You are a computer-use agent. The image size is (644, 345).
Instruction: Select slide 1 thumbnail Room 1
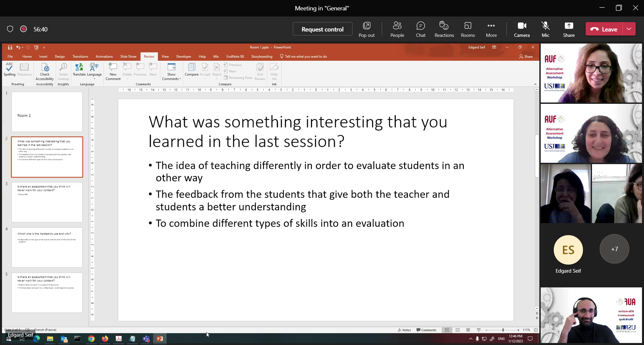click(x=47, y=112)
